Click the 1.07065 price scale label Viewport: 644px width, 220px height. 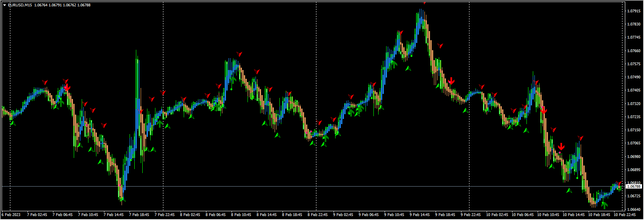click(x=634, y=143)
